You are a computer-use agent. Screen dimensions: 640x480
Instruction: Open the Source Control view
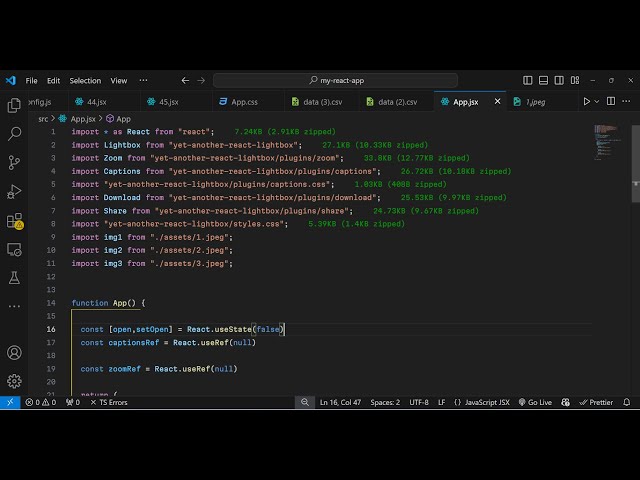pos(14,162)
